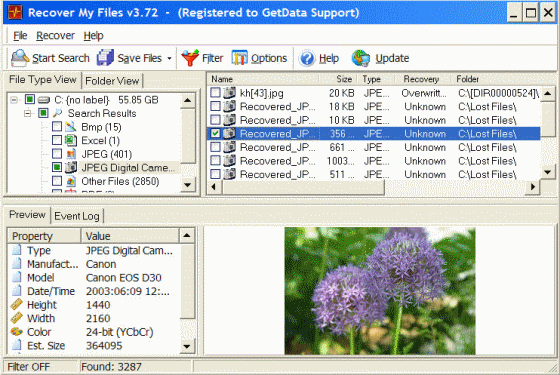The width and height of the screenshot is (560, 375).
Task: Click the property list scroll up arrow
Action: (187, 236)
